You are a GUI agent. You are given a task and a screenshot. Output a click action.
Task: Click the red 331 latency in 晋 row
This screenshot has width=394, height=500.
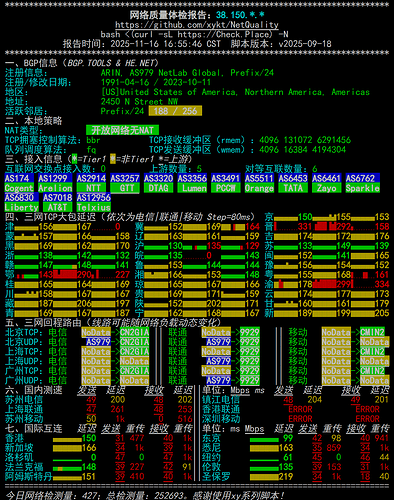pos(305,227)
